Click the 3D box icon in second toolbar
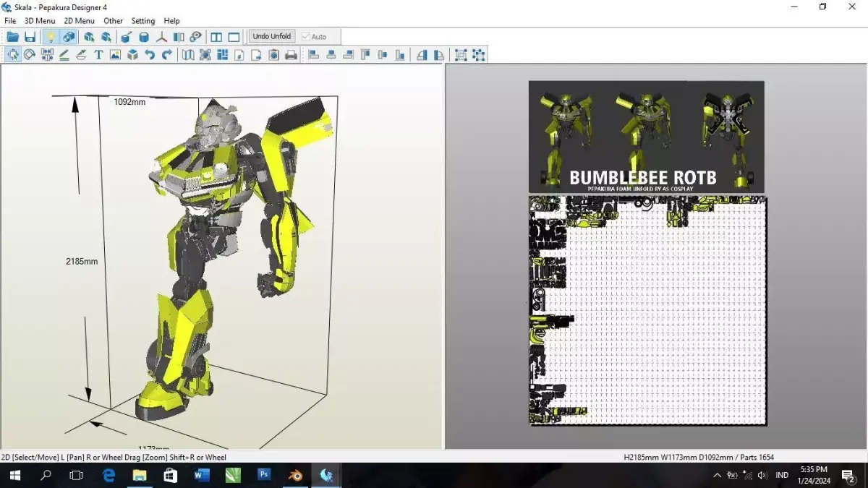Screen dimensions: 868x488 pos(132,54)
